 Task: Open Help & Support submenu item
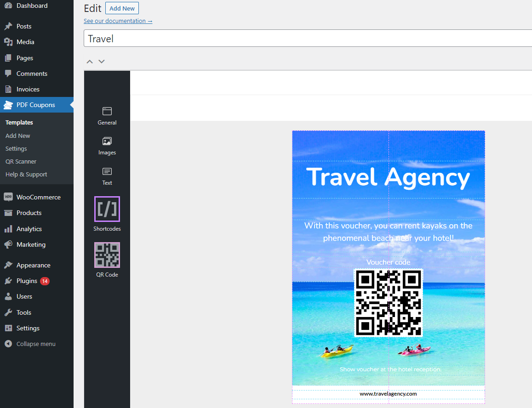(26, 174)
